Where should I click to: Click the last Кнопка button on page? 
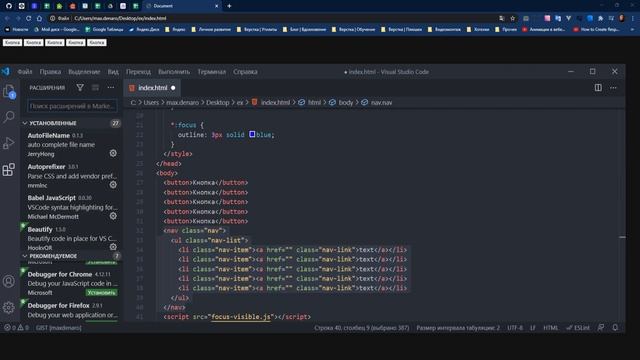click(97, 42)
